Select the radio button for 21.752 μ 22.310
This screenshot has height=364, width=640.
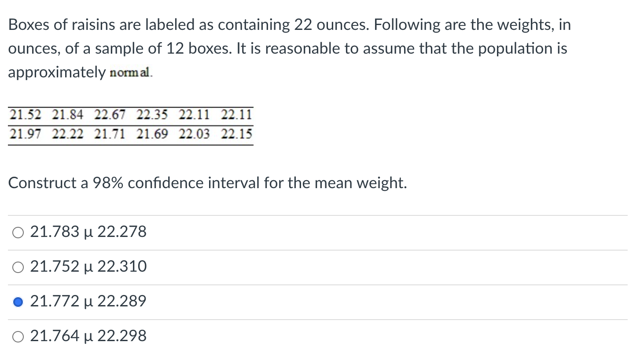[x=18, y=266]
